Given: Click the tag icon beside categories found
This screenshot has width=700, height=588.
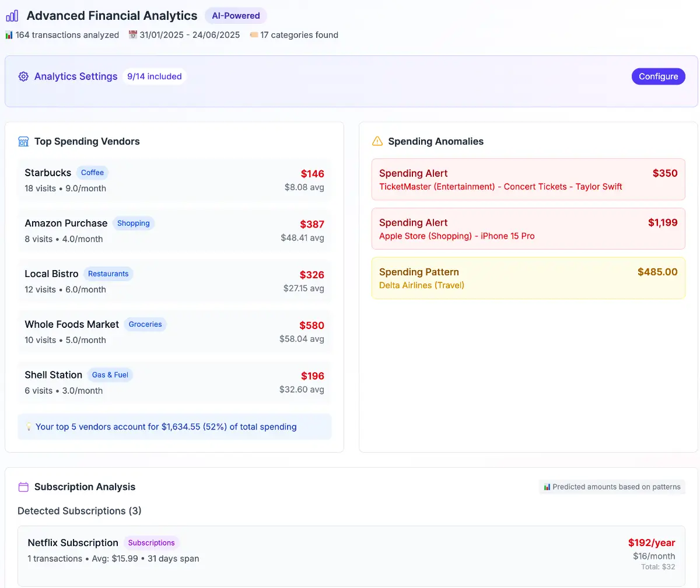Looking at the screenshot, I should point(254,35).
